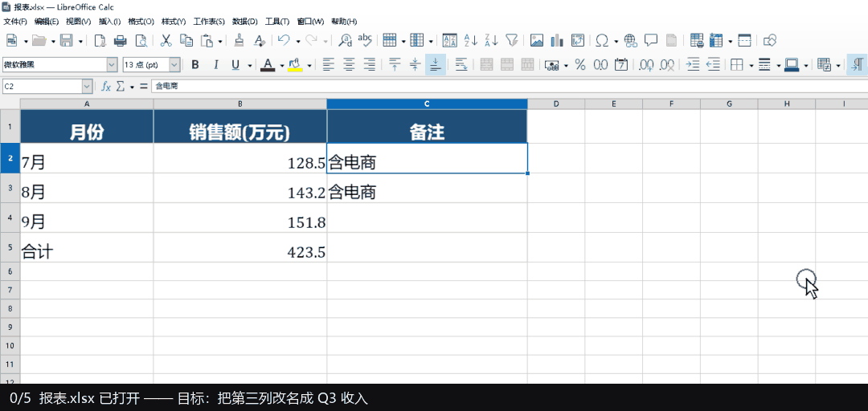
Task: Insert a pivot table
Action: (578, 40)
